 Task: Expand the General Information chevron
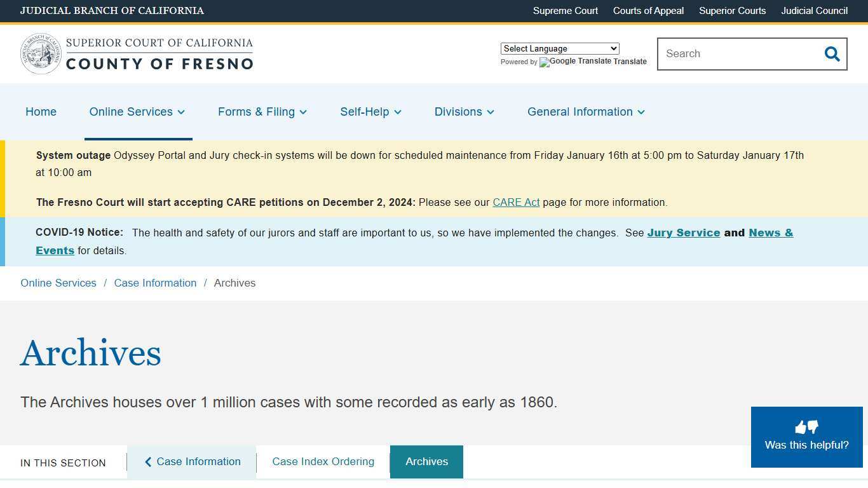click(x=642, y=112)
